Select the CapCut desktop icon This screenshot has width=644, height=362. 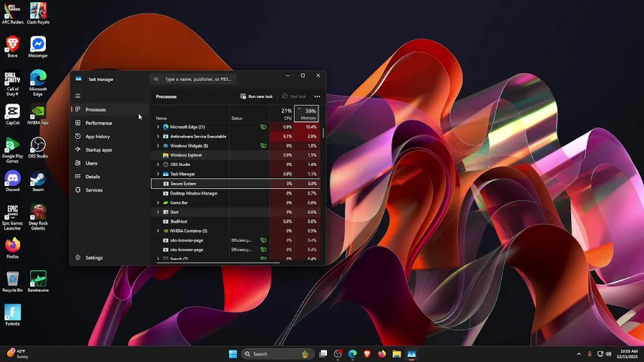point(13,114)
